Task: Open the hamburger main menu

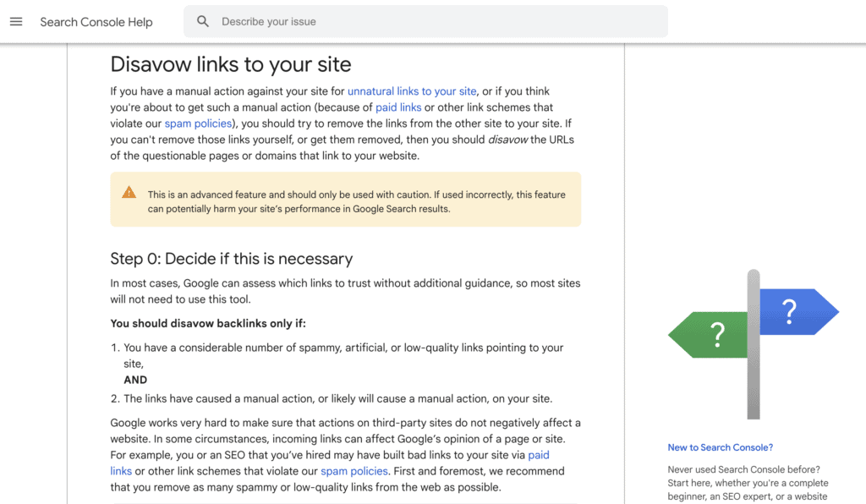Action: (x=16, y=22)
